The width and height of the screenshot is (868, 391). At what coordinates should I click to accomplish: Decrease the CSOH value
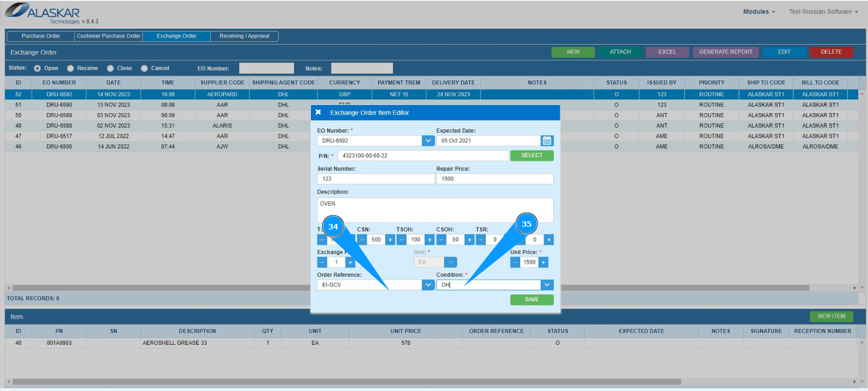pyautogui.click(x=441, y=240)
